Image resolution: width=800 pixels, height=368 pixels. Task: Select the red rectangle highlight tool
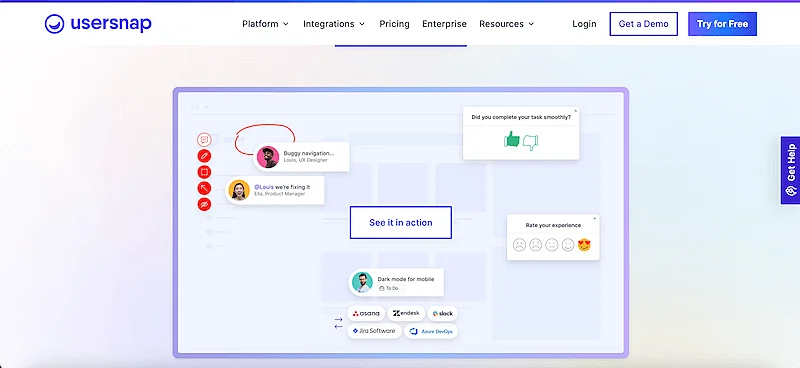[x=204, y=172]
